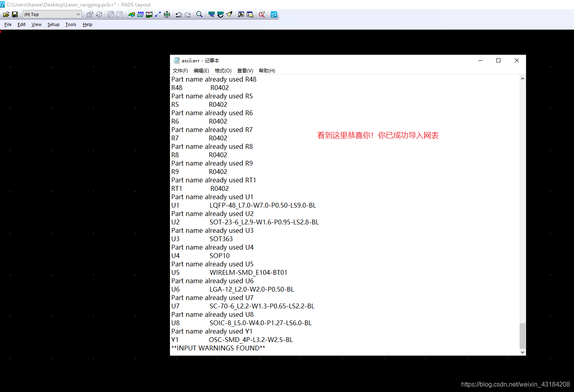Click the Redo arrow icon

[x=188, y=14]
